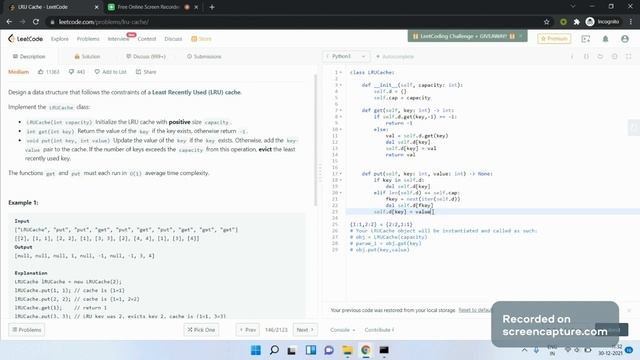Viewport: 640px width, 360px height.
Task: Click Add to List
Action: (111, 72)
